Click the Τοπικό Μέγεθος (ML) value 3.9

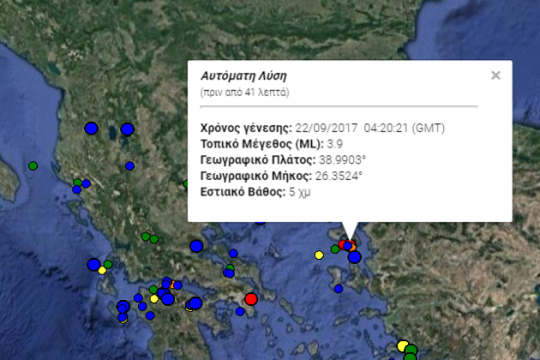[335, 144]
